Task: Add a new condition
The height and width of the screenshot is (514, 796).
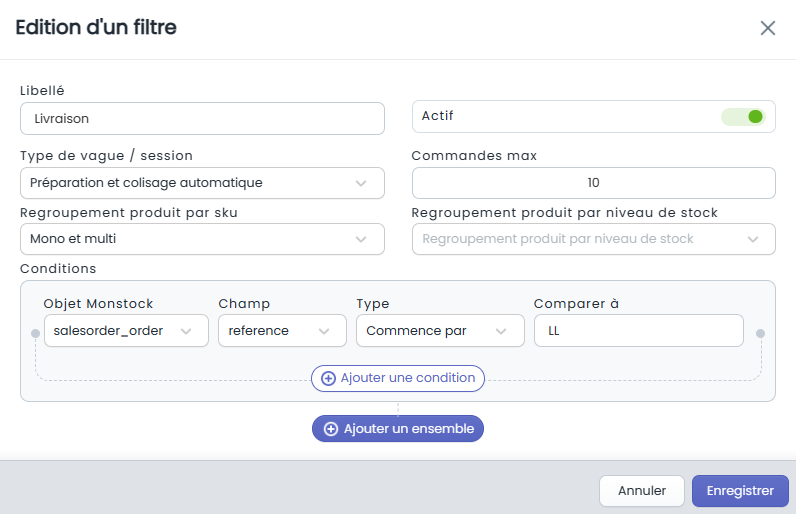Action: [397, 379]
